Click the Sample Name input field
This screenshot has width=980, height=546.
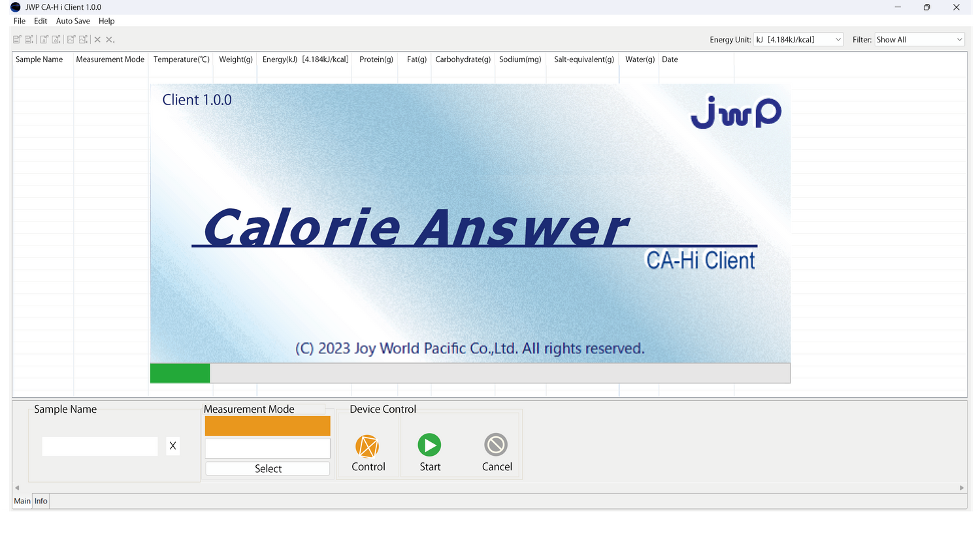click(100, 446)
